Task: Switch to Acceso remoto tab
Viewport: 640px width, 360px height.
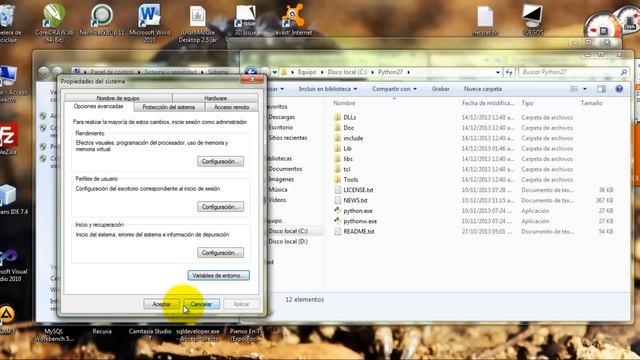Action: [x=231, y=107]
